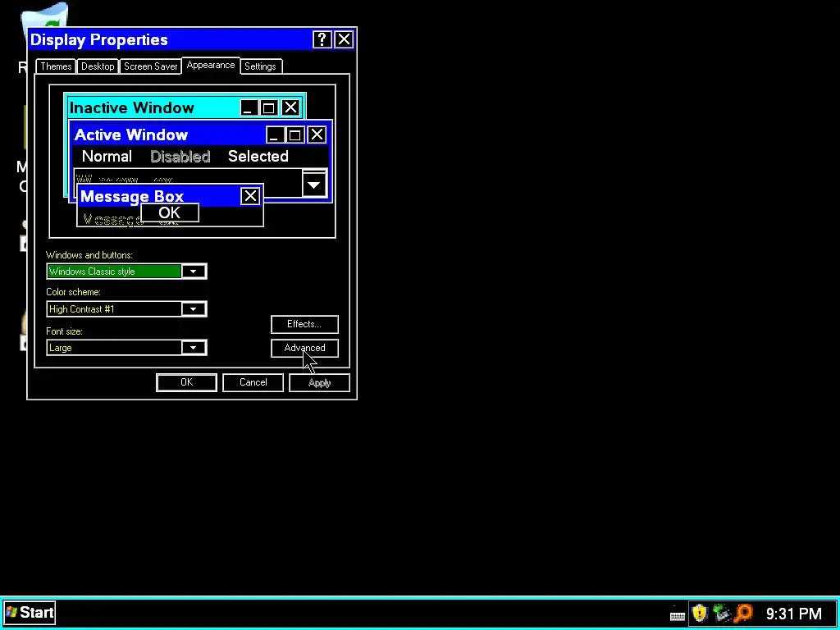This screenshot has width=840, height=630.
Task: Switch to the Desktop tab
Action: (98, 66)
